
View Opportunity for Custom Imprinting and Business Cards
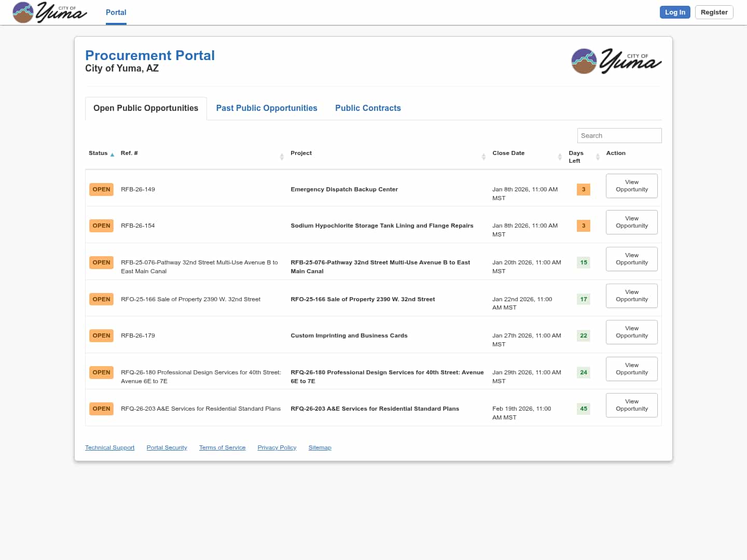(x=631, y=332)
